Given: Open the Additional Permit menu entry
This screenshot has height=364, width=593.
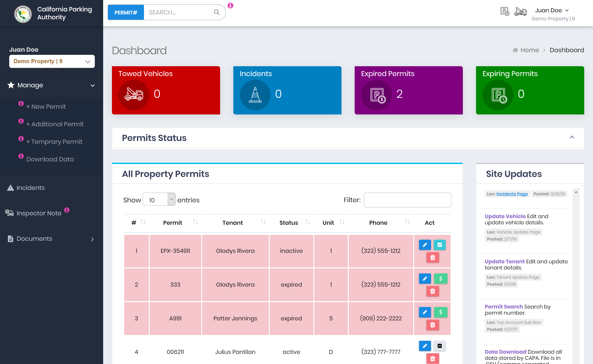Looking at the screenshot, I should coord(55,124).
